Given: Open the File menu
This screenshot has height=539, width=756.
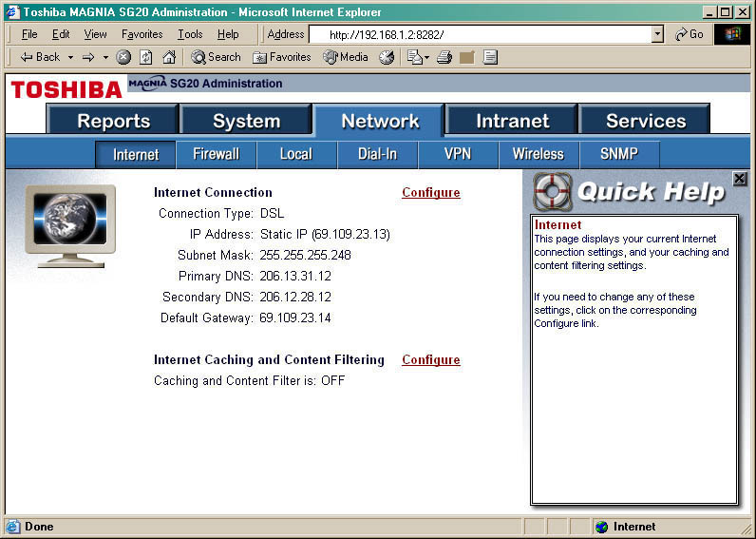Looking at the screenshot, I should point(29,34).
